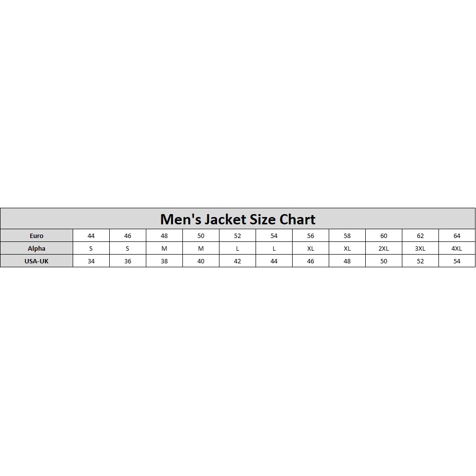Click the Men's Jacket Size Chart title
The height and width of the screenshot is (476, 476).
(x=238, y=219)
